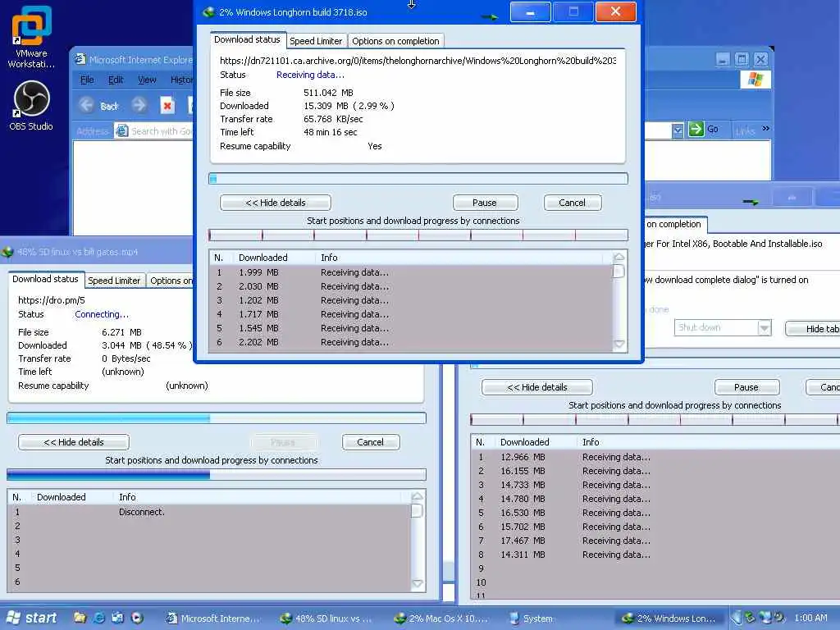Open the VMware Workstation desktop shortcut
Screen dimensions: 840x630
[31, 36]
